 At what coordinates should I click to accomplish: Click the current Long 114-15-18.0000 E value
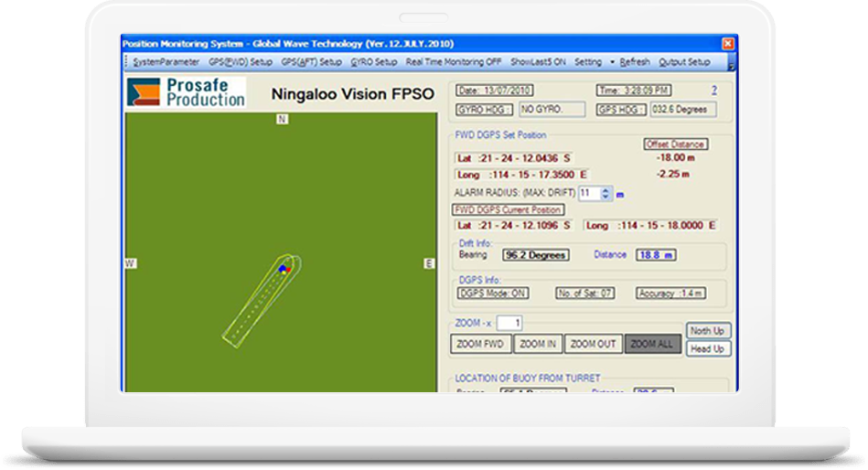click(x=650, y=226)
